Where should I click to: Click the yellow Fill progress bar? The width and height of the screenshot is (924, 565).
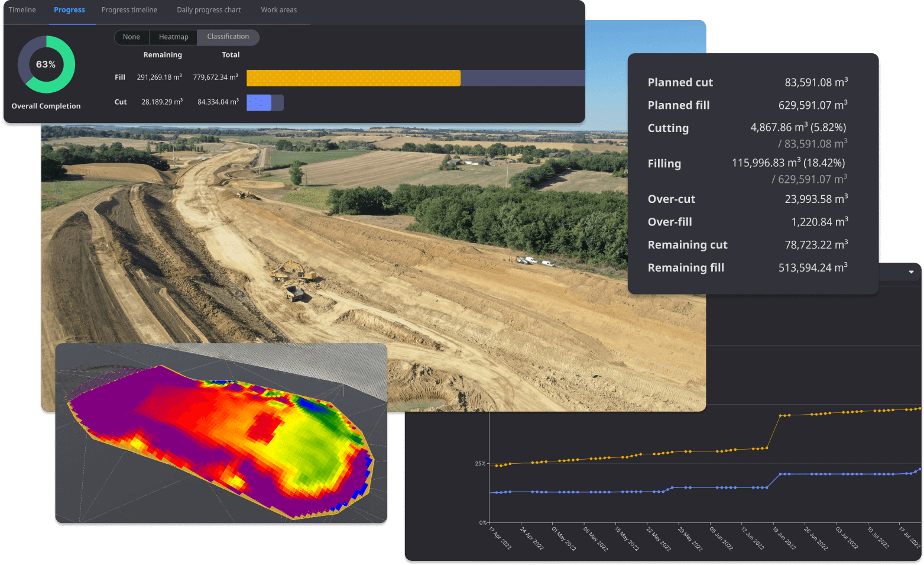pos(354,78)
